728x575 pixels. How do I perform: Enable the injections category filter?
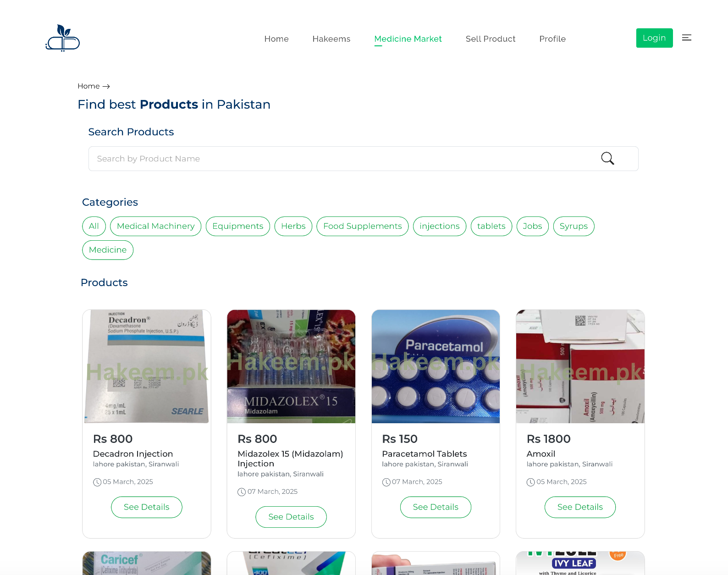[x=439, y=226]
